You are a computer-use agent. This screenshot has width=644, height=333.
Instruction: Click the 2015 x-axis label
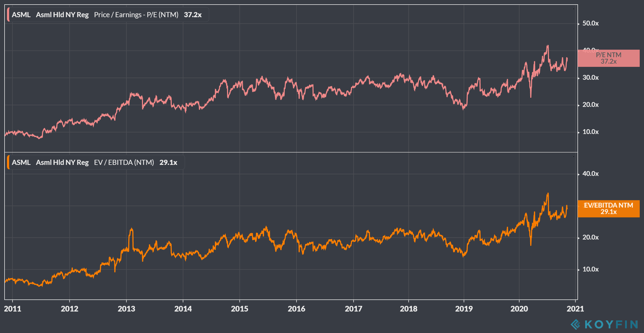tap(240, 309)
